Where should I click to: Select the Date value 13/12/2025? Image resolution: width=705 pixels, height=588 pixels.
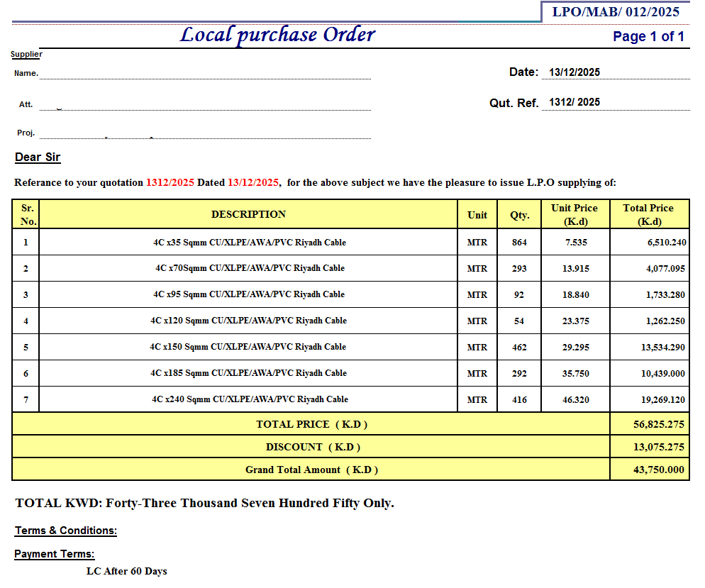[574, 72]
